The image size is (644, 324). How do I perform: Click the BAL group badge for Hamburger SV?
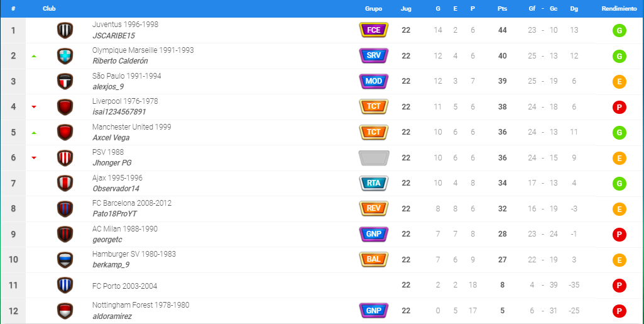pos(374,259)
